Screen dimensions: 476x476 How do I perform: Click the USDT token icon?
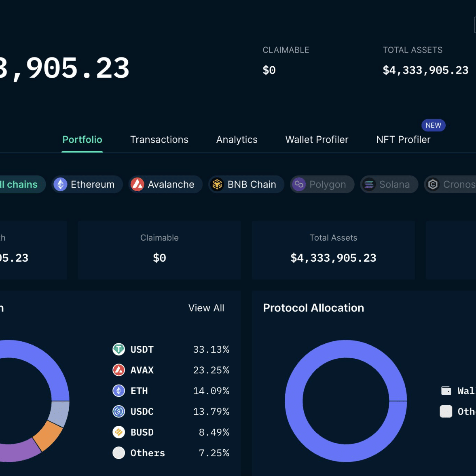(x=118, y=349)
